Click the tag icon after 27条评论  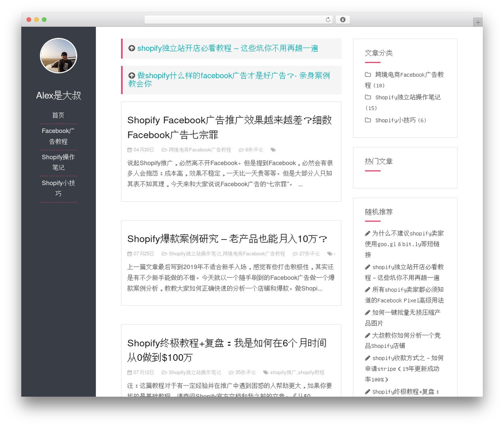(x=330, y=254)
